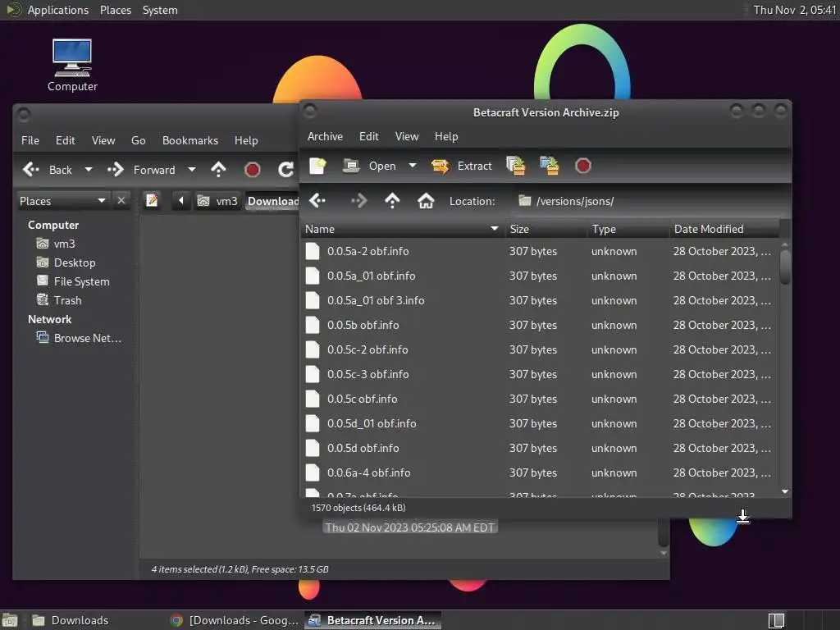840x630 pixels.
Task: Open Bookmarks menu in file manager
Action: (x=190, y=140)
